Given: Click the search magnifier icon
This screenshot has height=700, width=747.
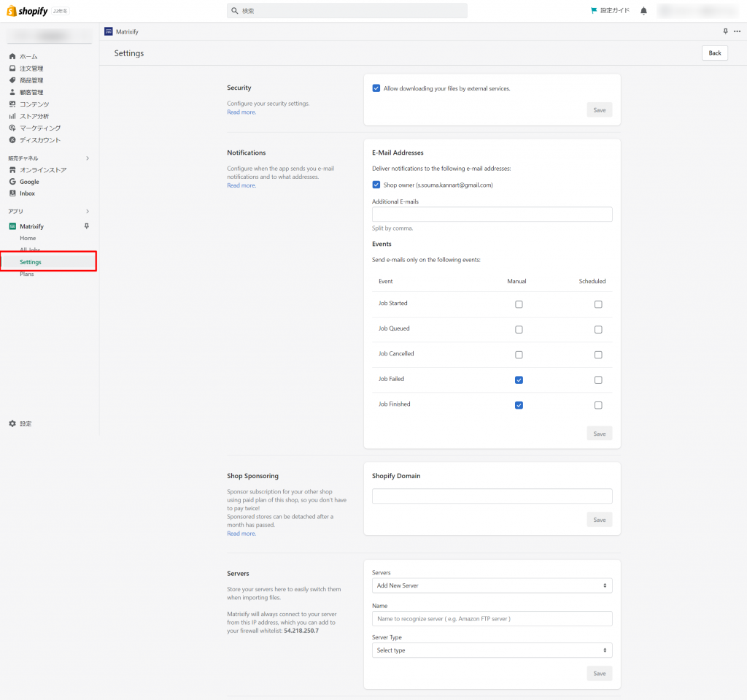Looking at the screenshot, I should pyautogui.click(x=235, y=10).
